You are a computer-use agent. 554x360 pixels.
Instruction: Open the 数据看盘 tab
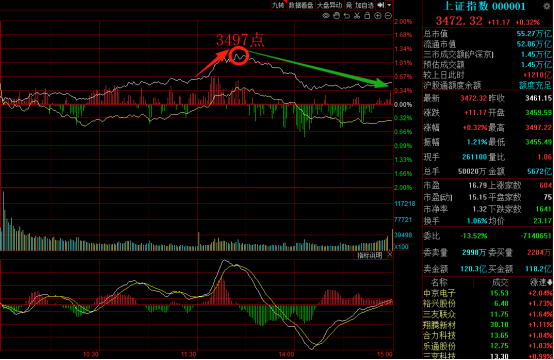click(301, 5)
